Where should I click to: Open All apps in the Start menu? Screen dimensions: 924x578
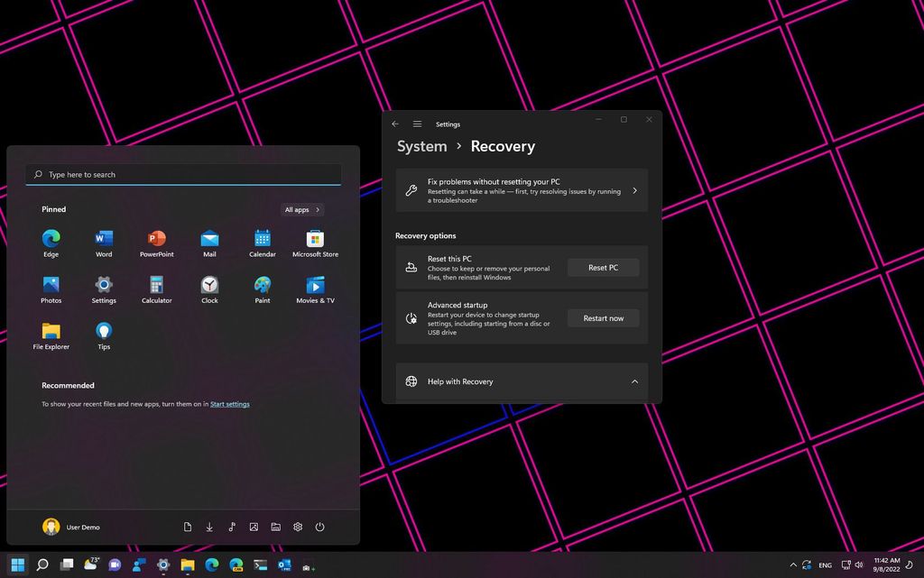click(301, 209)
